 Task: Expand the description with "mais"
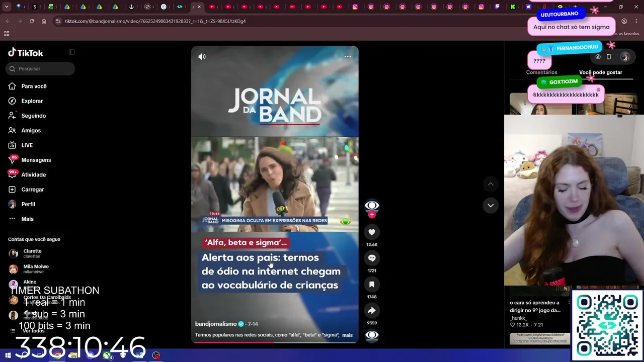[x=347, y=335]
